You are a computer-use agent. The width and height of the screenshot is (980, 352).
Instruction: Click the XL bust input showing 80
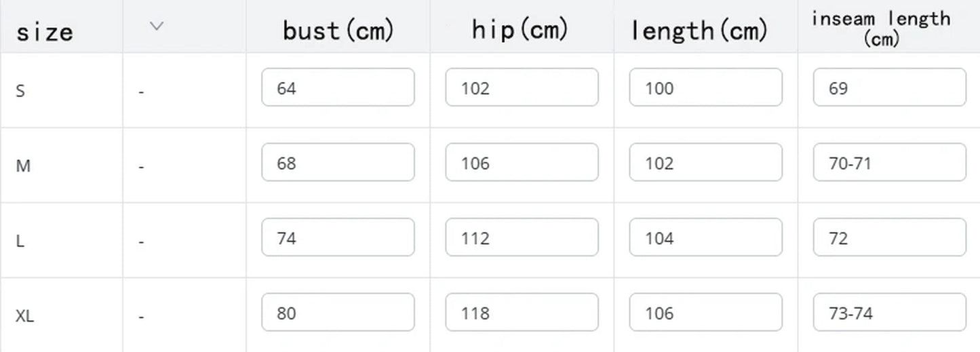tap(338, 313)
